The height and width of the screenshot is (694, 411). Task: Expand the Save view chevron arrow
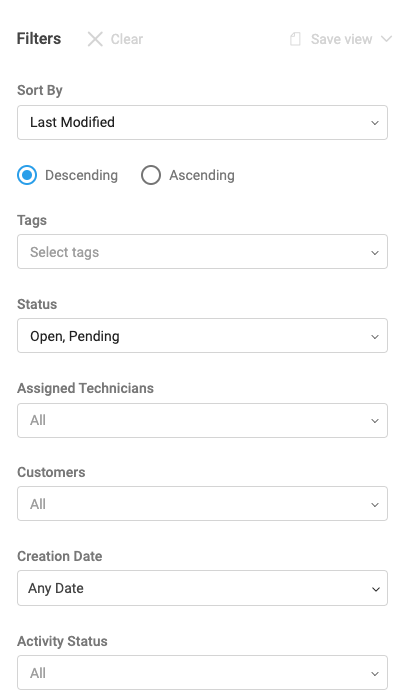point(386,39)
